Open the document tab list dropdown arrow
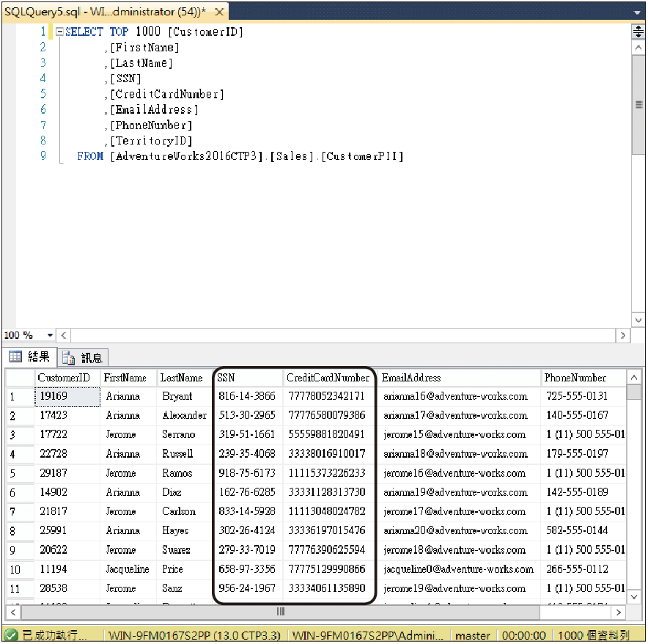The width and height of the screenshot is (648, 644). [637, 12]
